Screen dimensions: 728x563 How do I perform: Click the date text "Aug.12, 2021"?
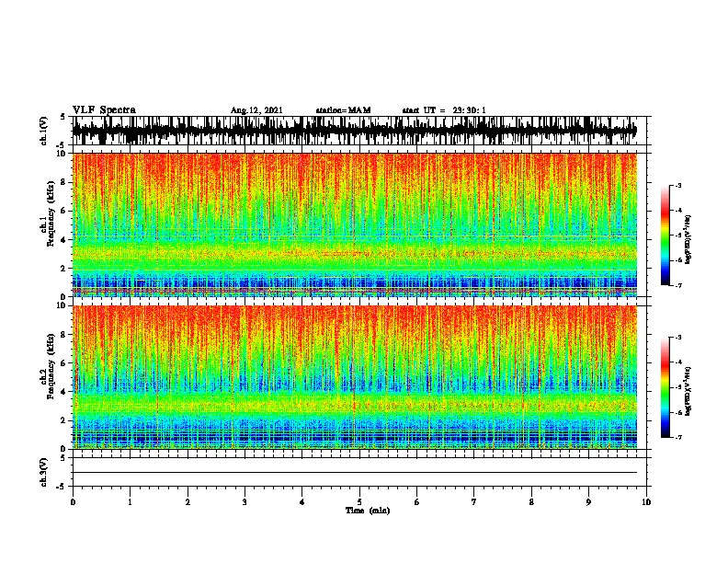[256, 110]
